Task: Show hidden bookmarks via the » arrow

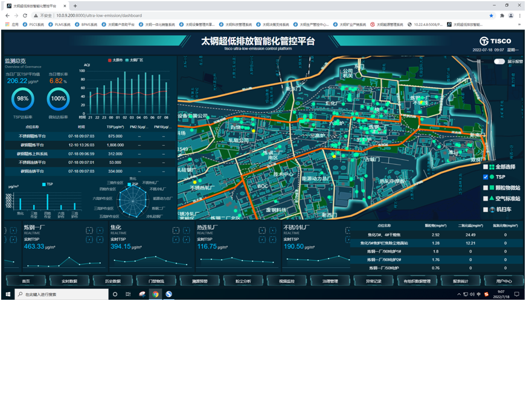Action: 519,24
